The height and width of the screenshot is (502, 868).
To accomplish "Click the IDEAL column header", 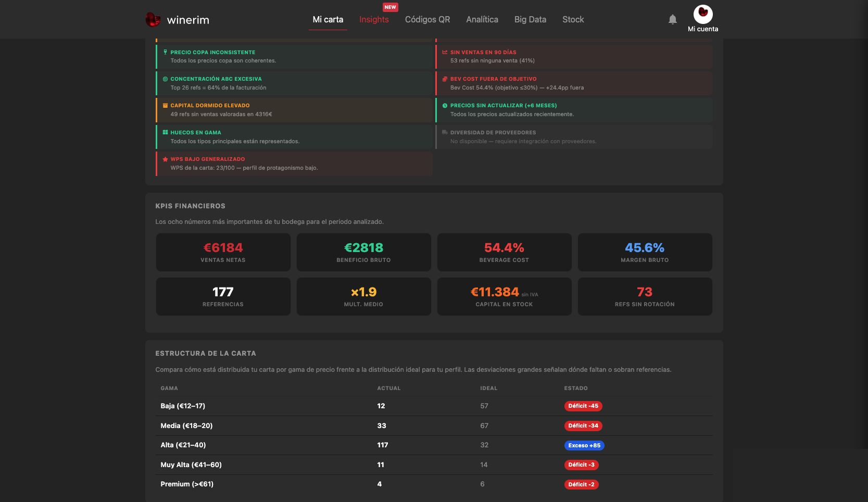I will (x=489, y=388).
